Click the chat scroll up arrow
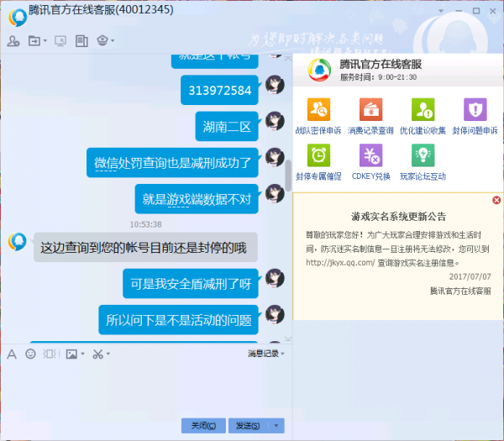The width and height of the screenshot is (504, 441). click(x=288, y=59)
